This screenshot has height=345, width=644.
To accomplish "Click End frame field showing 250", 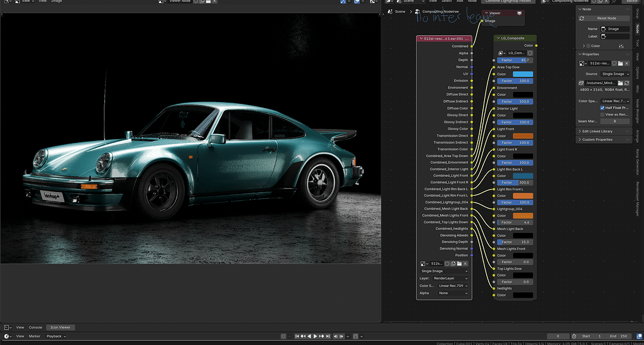I will [x=619, y=336].
